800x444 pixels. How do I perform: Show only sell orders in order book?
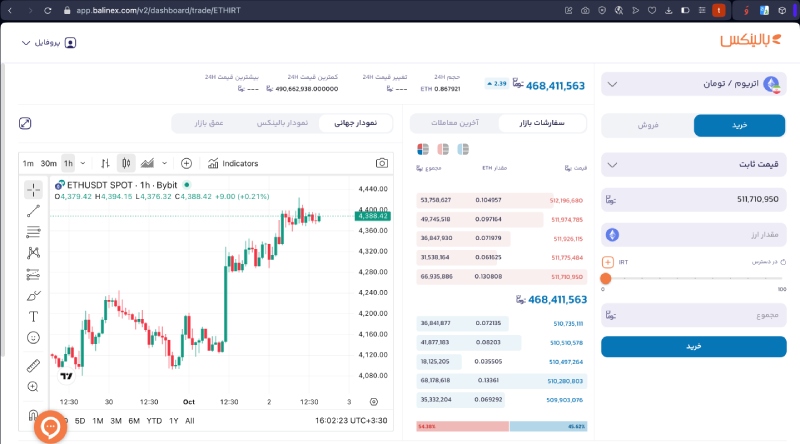coord(443,149)
